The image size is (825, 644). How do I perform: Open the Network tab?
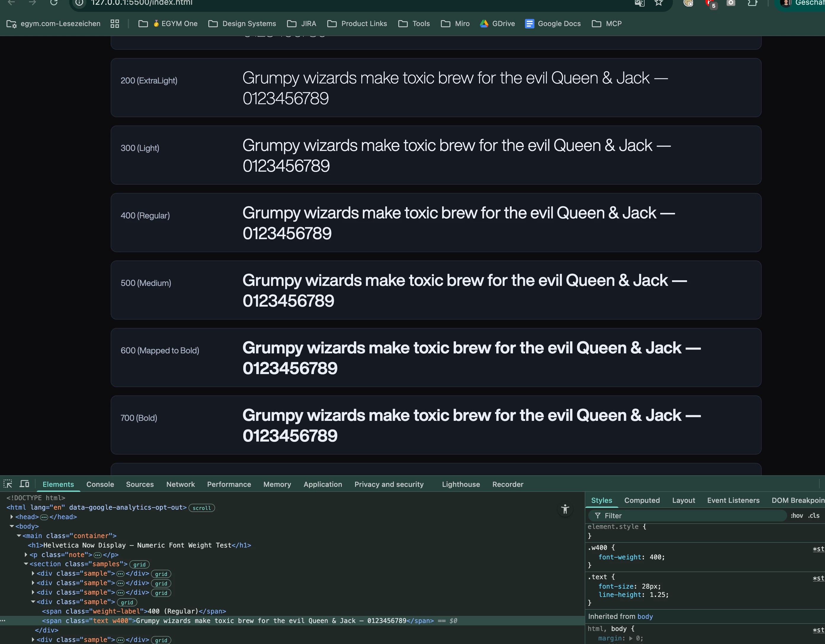click(181, 484)
